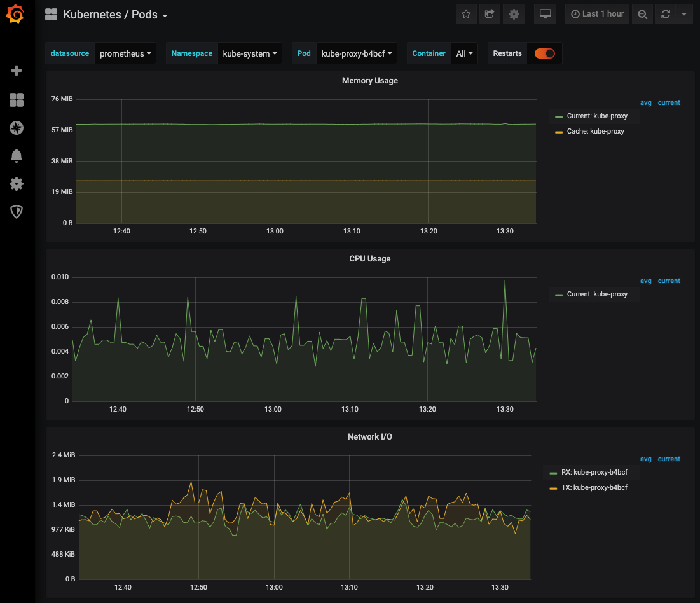Zoom out time range magnifier icon

tap(642, 14)
